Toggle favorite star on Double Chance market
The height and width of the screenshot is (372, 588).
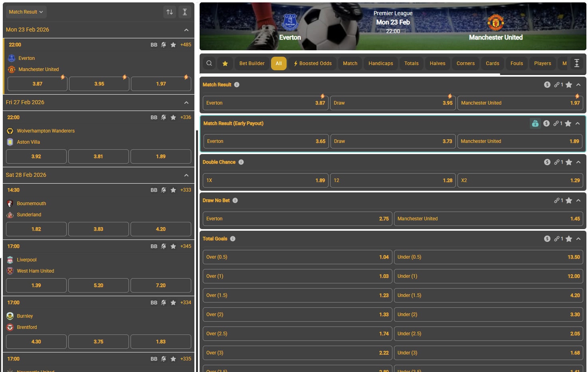click(569, 162)
